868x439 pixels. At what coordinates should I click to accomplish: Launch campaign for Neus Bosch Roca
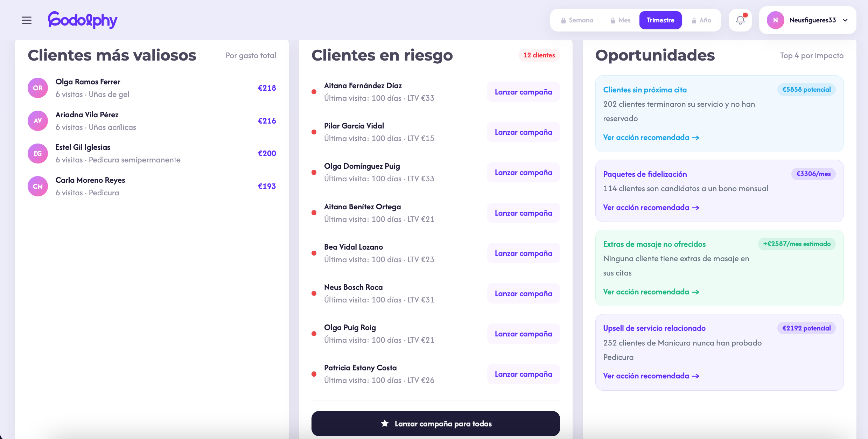[x=524, y=293]
